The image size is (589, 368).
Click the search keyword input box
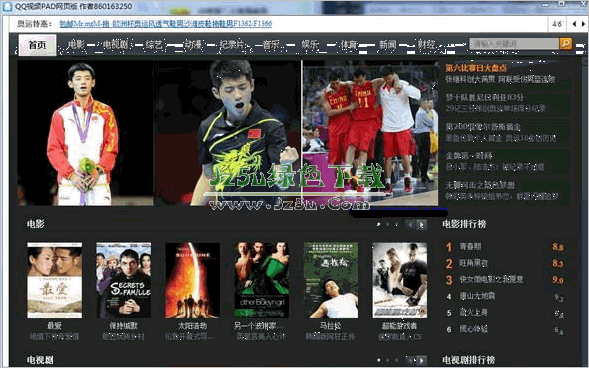tap(514, 44)
